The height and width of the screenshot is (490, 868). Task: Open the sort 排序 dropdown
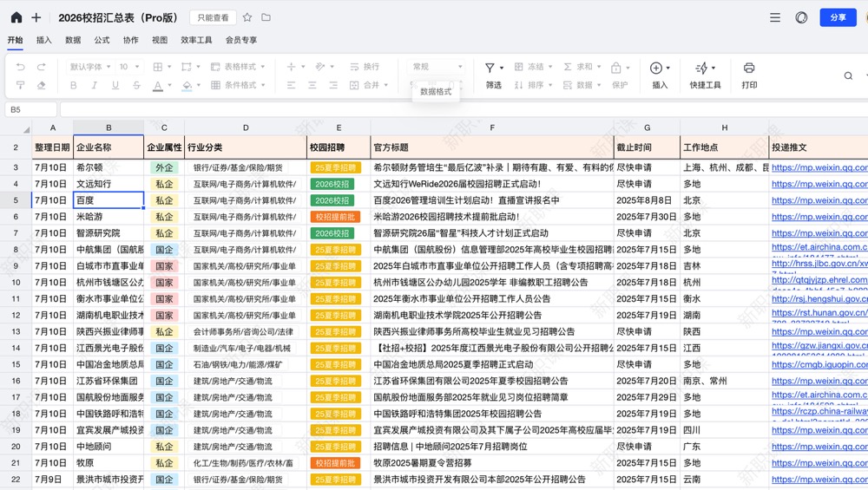click(534, 85)
